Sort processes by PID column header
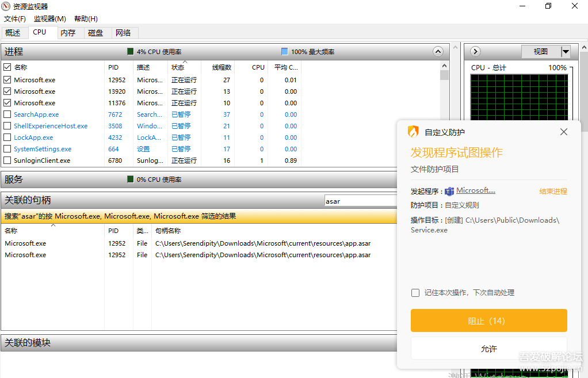Image resolution: width=588 pixels, height=378 pixels. pos(119,67)
